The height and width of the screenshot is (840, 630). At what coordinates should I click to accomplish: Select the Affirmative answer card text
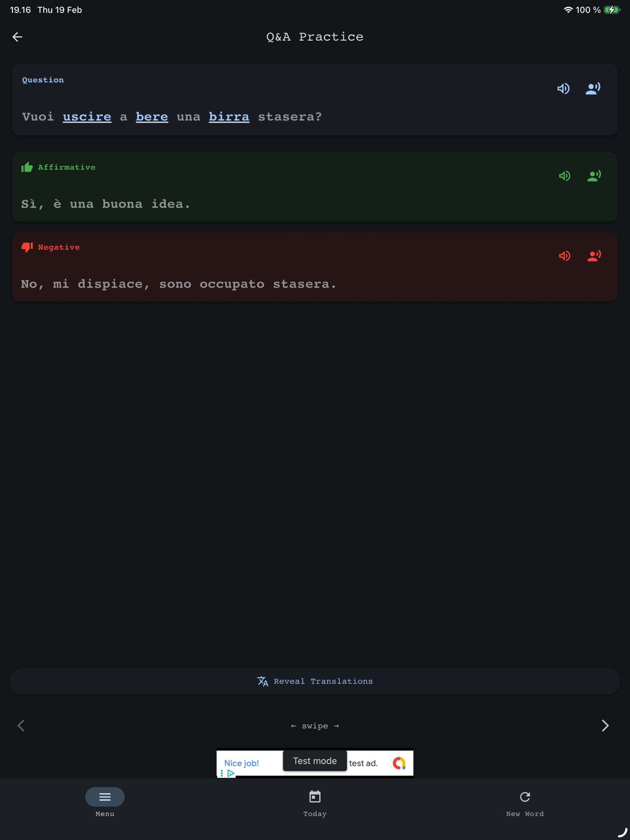pos(106,204)
